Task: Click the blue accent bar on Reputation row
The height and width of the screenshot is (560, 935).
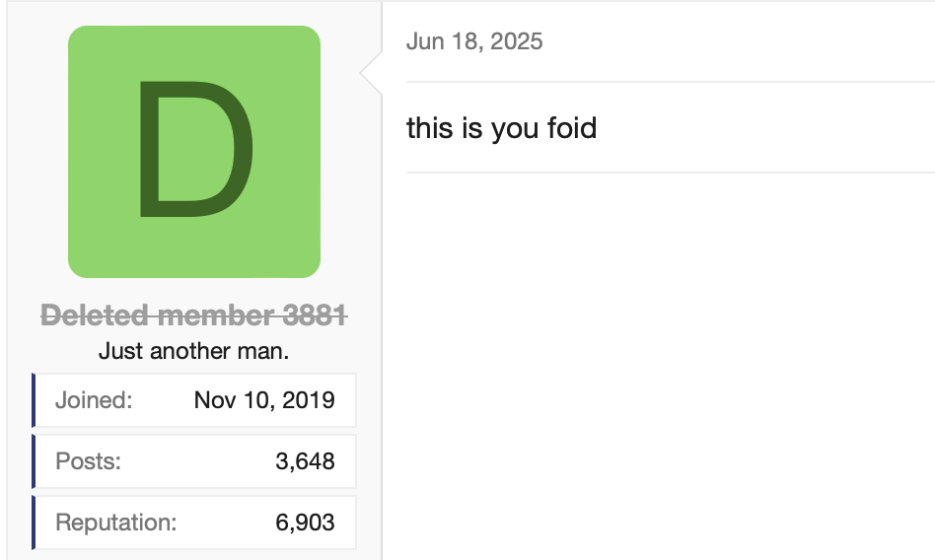Action: coord(34,523)
